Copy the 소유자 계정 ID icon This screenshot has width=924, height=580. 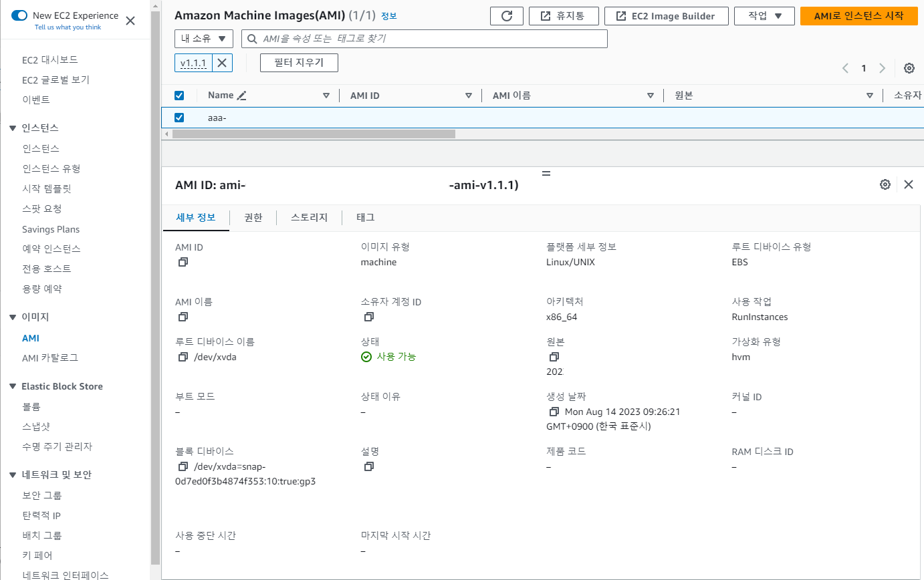(369, 317)
